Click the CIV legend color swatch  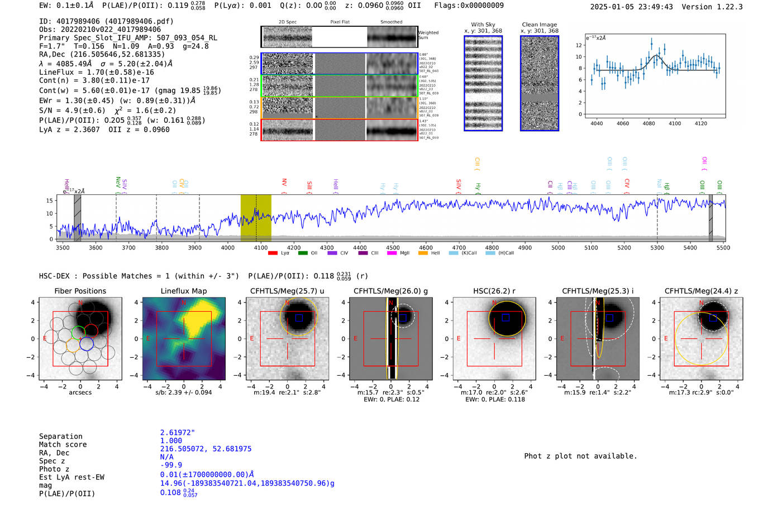[x=332, y=253]
